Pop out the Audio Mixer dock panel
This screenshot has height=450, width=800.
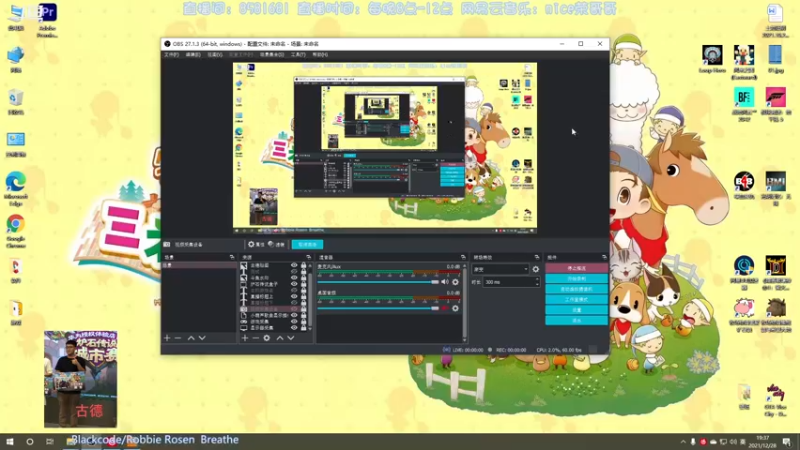click(x=463, y=257)
